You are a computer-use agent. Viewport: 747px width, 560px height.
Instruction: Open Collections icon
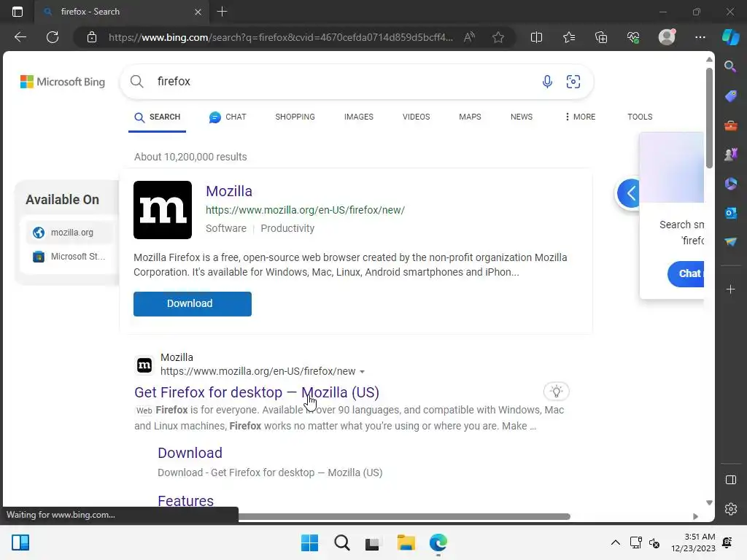click(x=601, y=37)
